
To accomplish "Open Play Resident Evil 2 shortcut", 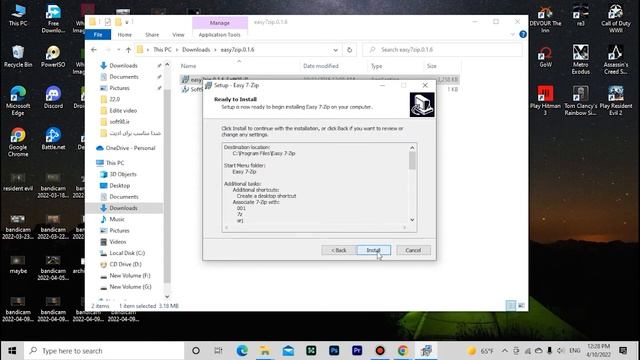I will pos(616,101).
